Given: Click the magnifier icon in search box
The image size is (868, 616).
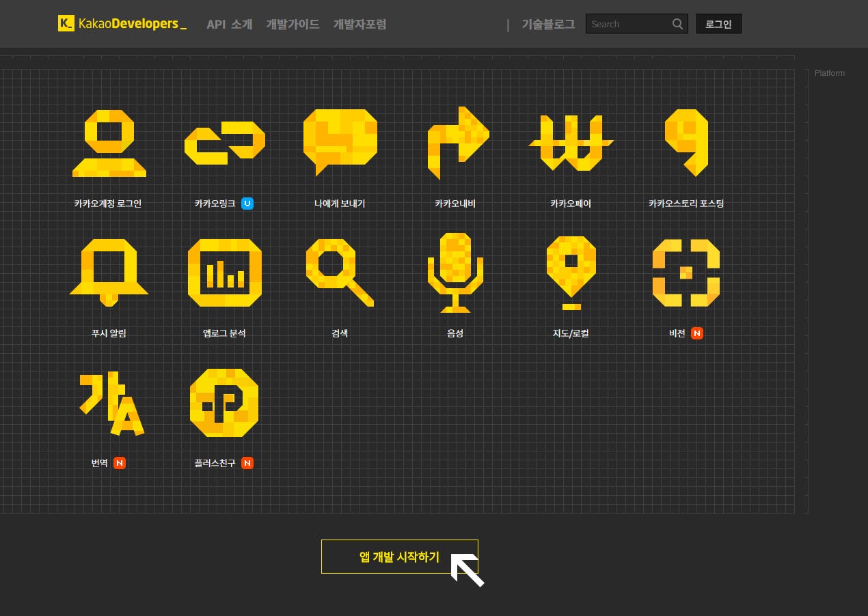Looking at the screenshot, I should click(x=677, y=24).
